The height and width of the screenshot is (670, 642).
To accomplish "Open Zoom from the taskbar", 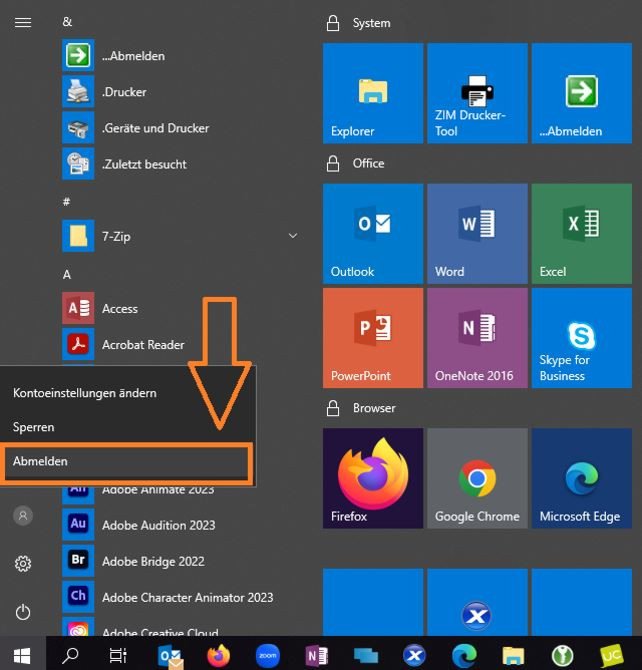I will point(268,655).
